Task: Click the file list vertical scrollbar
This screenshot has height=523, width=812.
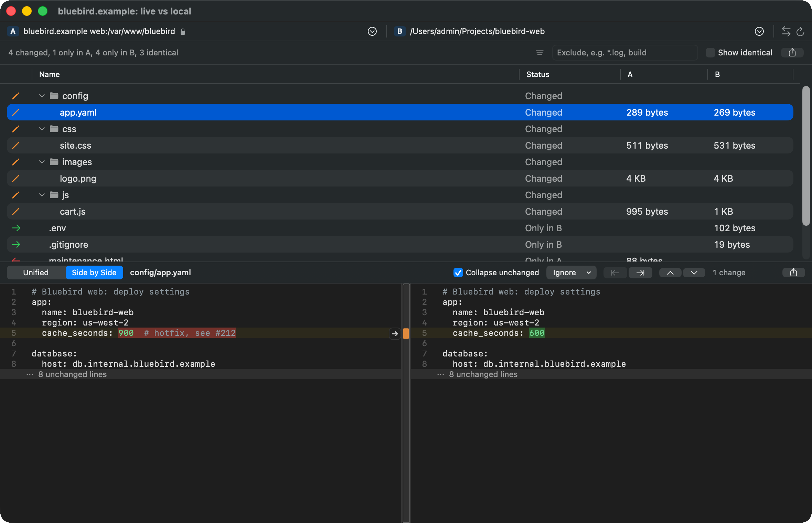Action: tap(806, 156)
